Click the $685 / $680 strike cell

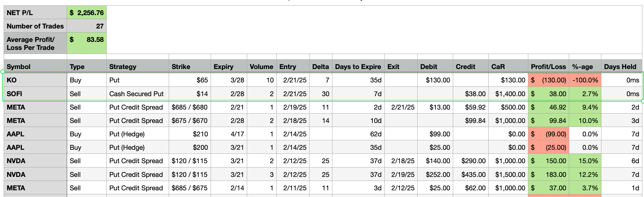[x=190, y=107]
